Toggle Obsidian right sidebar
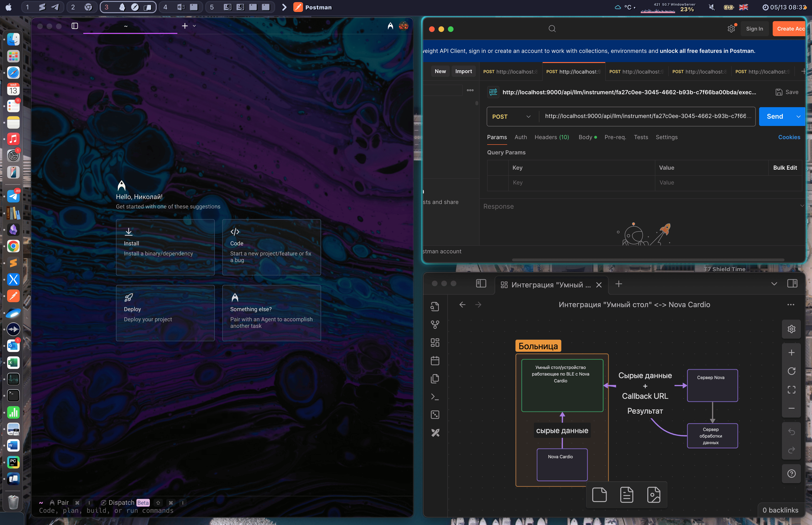This screenshot has width=812, height=525. coord(792,284)
